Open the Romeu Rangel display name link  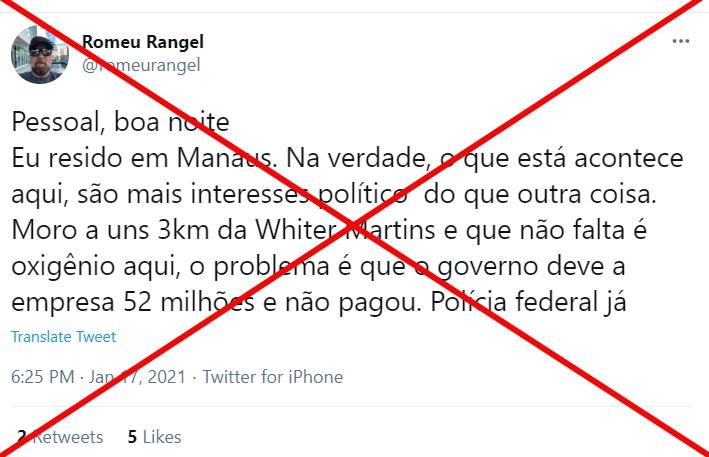pos(143,42)
